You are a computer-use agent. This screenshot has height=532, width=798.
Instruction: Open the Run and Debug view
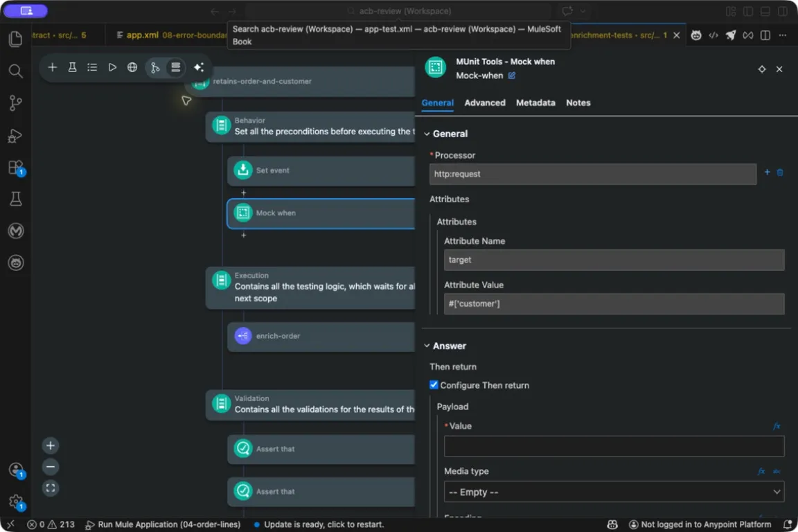pos(15,135)
